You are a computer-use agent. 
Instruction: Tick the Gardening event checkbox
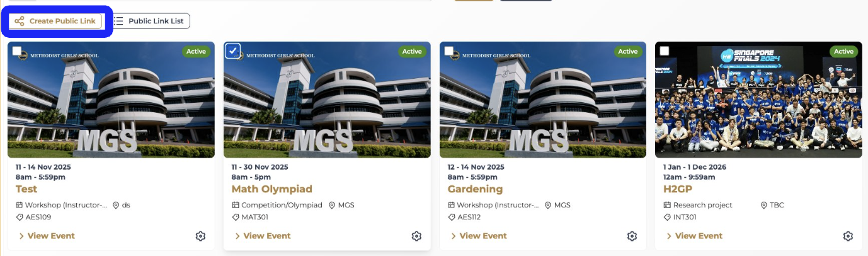tap(448, 51)
